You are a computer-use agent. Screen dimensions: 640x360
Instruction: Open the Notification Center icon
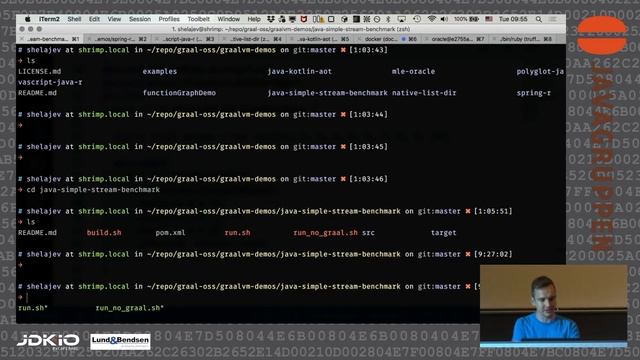(x=553, y=19)
